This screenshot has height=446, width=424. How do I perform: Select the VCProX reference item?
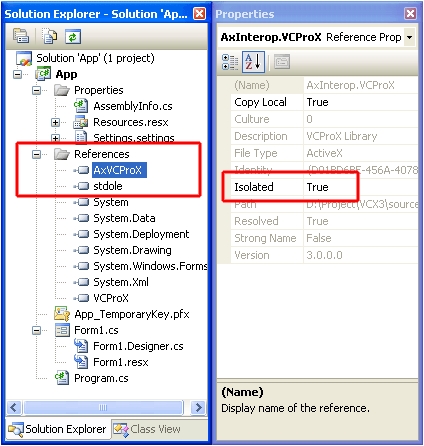pos(111,298)
